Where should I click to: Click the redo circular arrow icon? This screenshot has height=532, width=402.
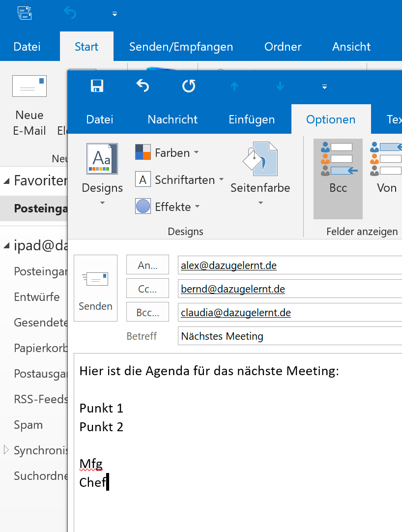[189, 86]
